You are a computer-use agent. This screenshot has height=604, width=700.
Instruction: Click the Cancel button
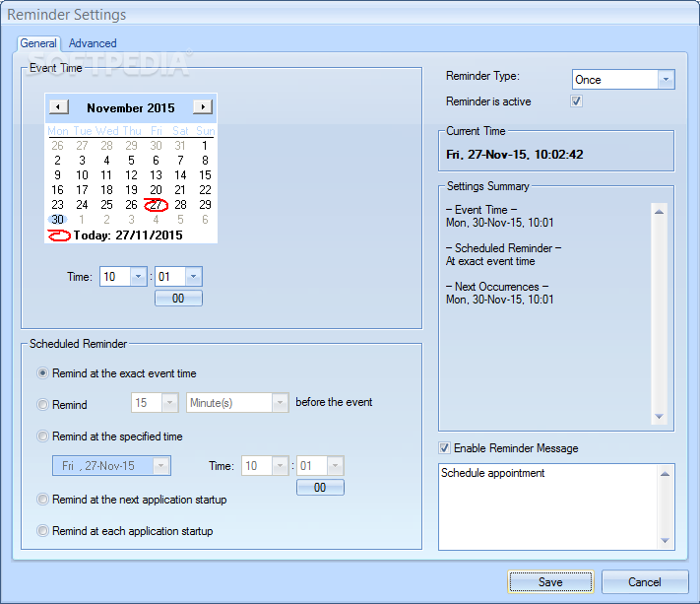point(645,581)
